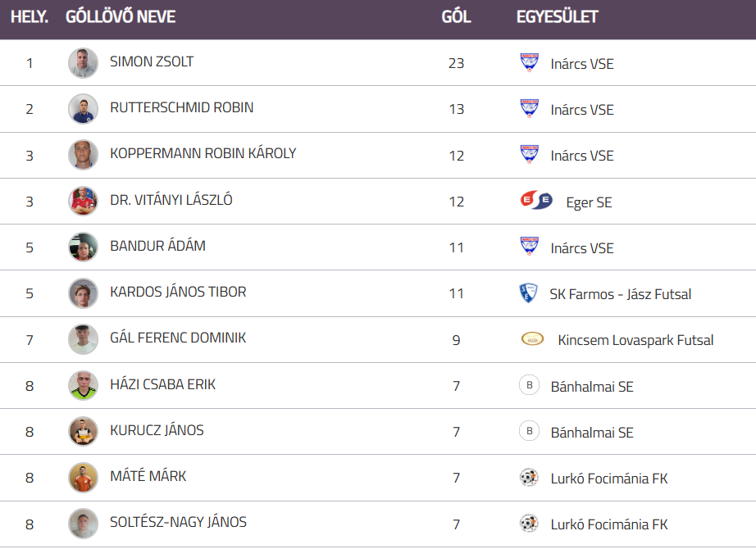Click Kurucz János's Bánhalmai SE badge

(529, 431)
